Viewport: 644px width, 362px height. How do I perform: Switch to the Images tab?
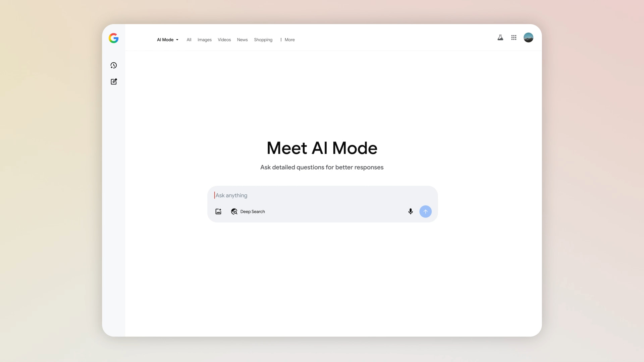click(205, 40)
